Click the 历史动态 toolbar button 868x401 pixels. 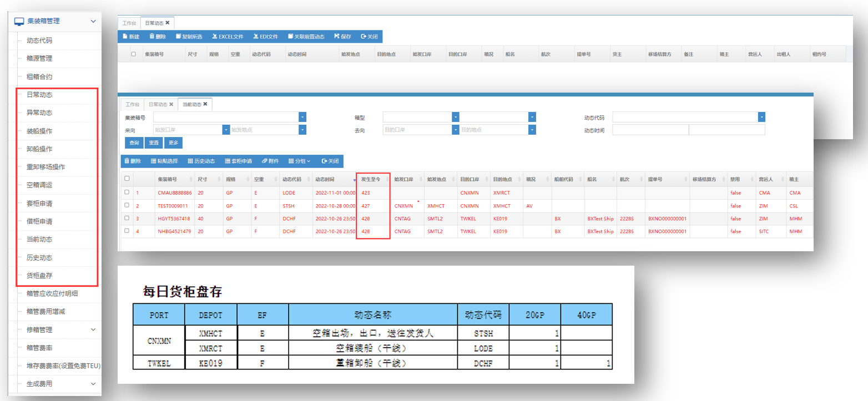pos(200,161)
